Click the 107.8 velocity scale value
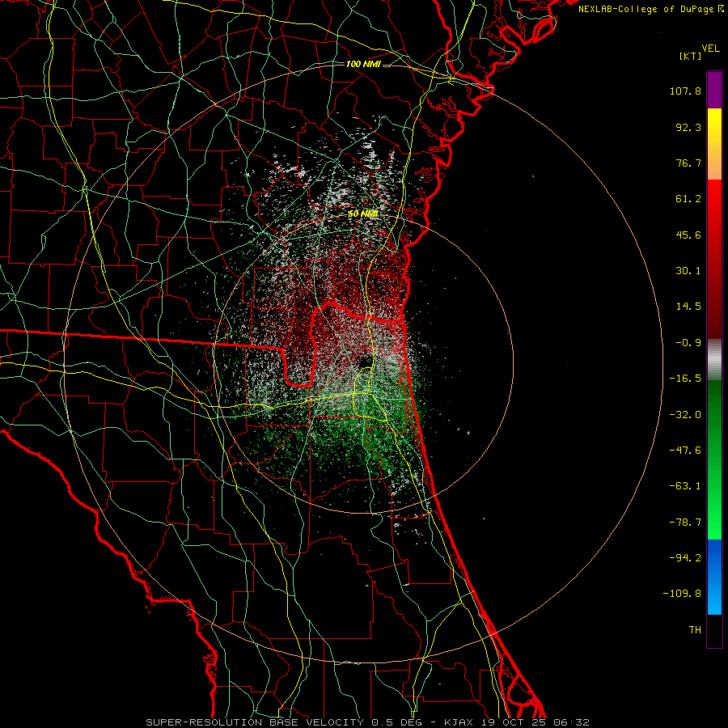This screenshot has height=728, width=728. coord(685,91)
